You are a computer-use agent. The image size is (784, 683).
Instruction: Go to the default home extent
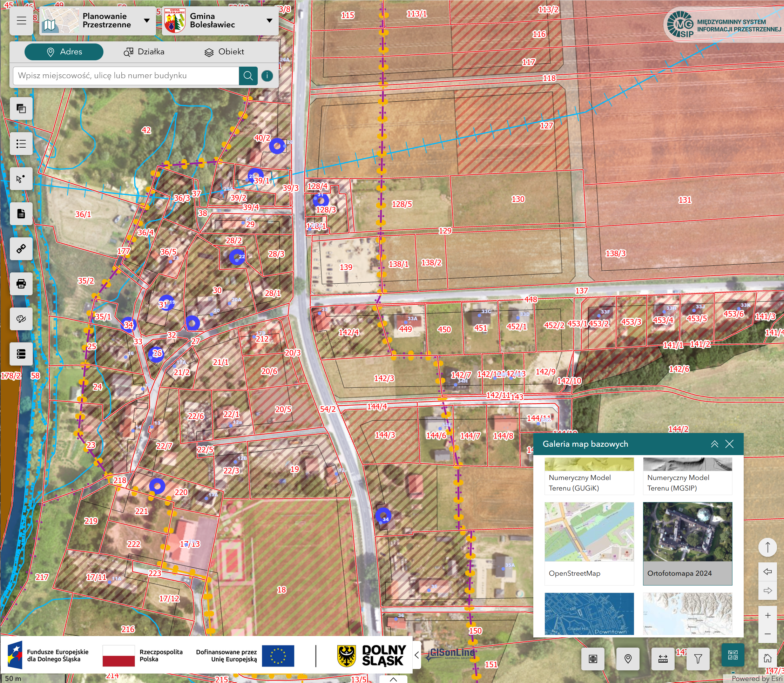[768, 658]
